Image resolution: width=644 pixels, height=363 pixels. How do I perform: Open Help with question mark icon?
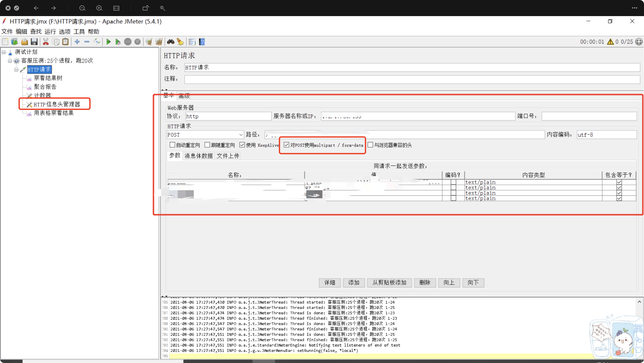click(x=202, y=42)
